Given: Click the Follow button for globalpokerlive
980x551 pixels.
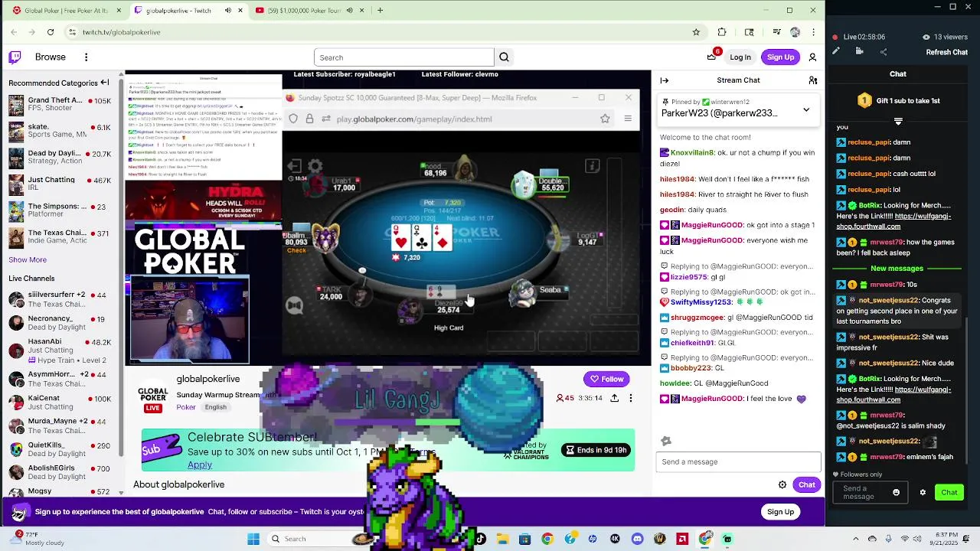Looking at the screenshot, I should 606,379.
